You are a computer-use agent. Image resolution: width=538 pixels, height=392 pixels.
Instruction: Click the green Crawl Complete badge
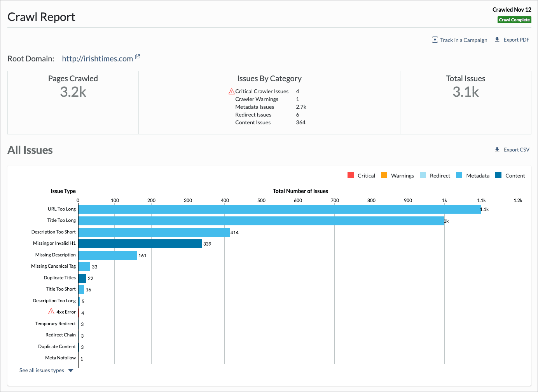coord(514,19)
